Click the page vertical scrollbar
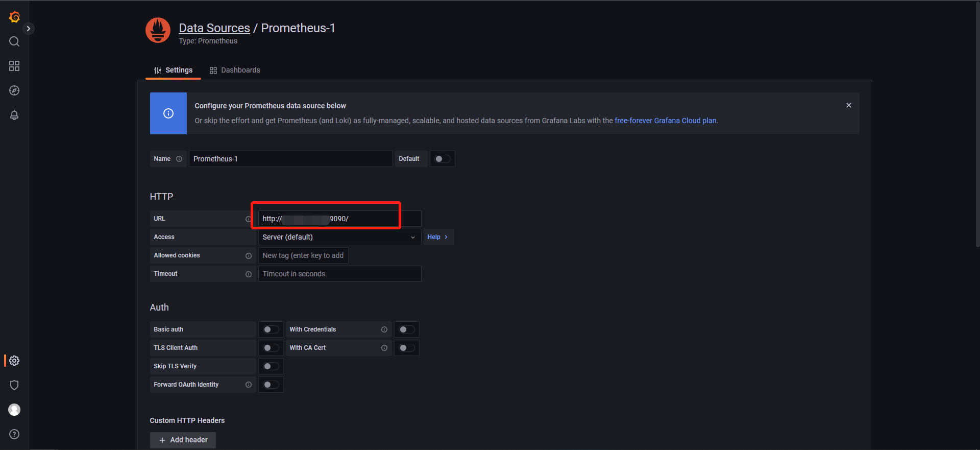This screenshot has width=980, height=450. click(x=977, y=125)
